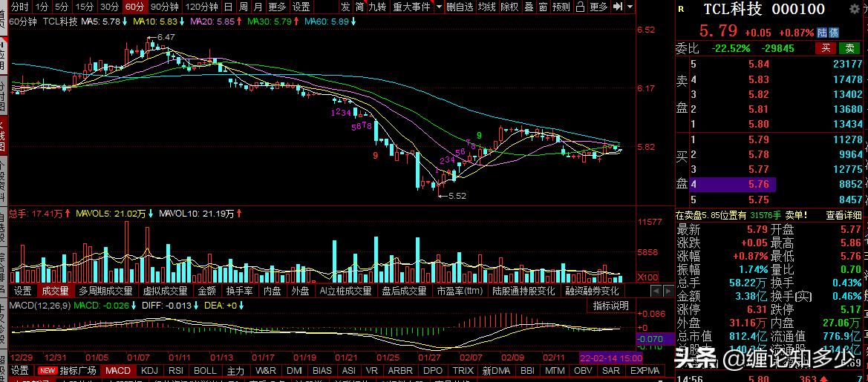
Task: Click the 债 badge next to price change
Action: pos(833,33)
